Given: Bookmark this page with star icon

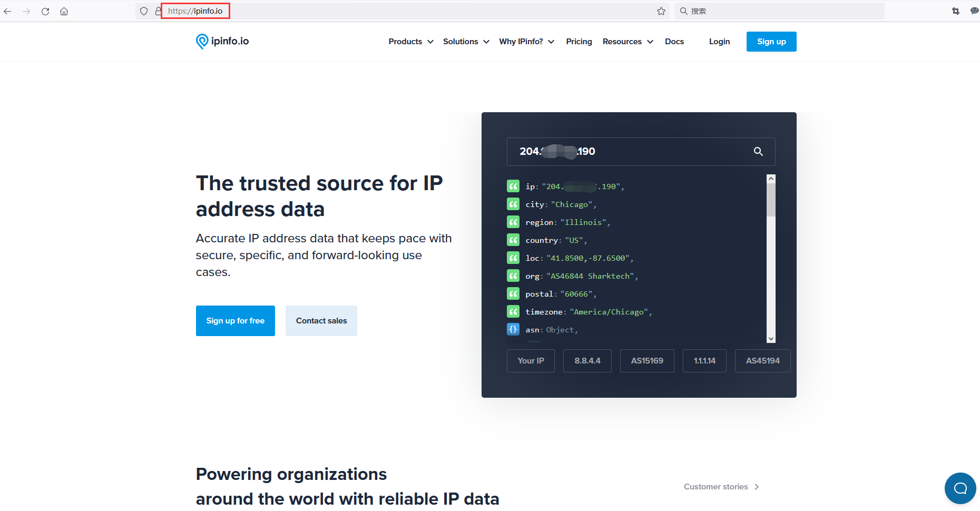Looking at the screenshot, I should (661, 11).
